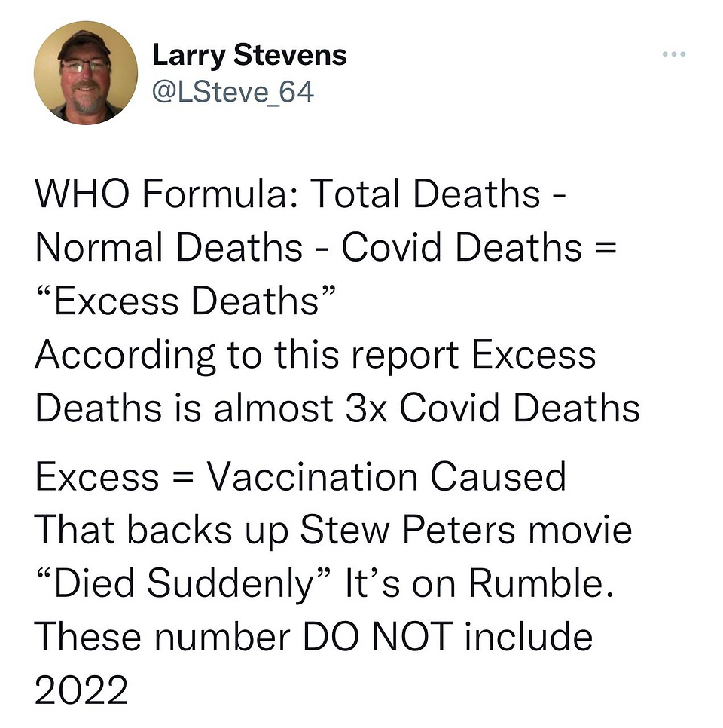Click the phrase 'Total Deaths -' in first line
This screenshot has height=728, width=723.
click(x=438, y=194)
